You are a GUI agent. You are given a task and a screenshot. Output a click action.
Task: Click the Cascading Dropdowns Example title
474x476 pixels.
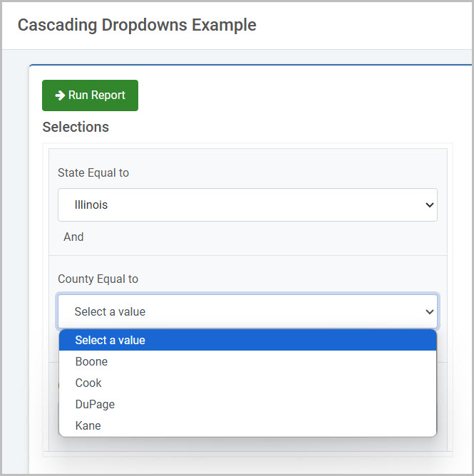click(x=137, y=25)
